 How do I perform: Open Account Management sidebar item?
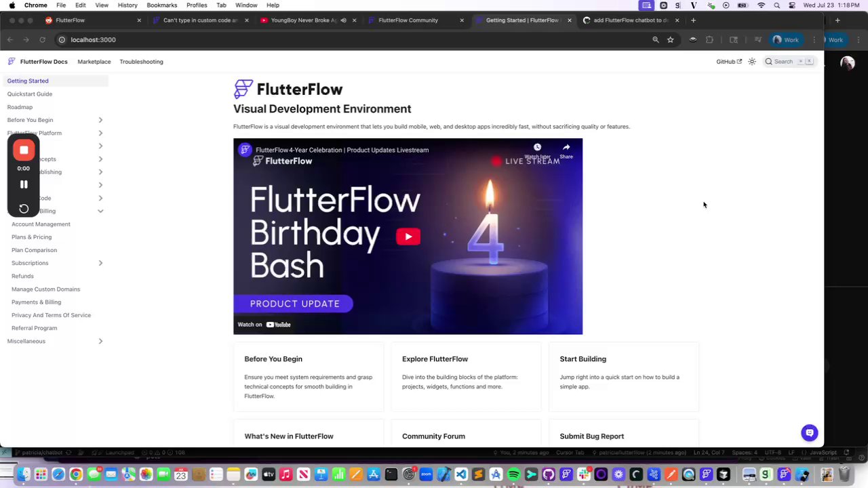41,224
